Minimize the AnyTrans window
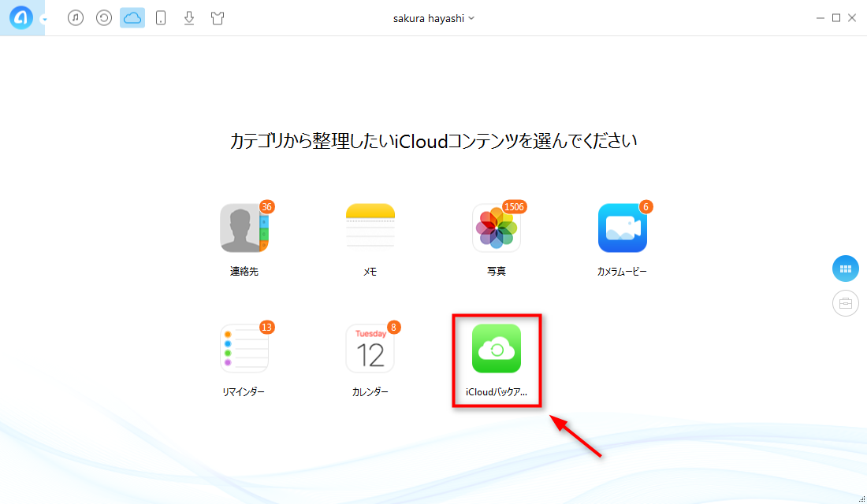867x504 pixels. click(x=820, y=18)
